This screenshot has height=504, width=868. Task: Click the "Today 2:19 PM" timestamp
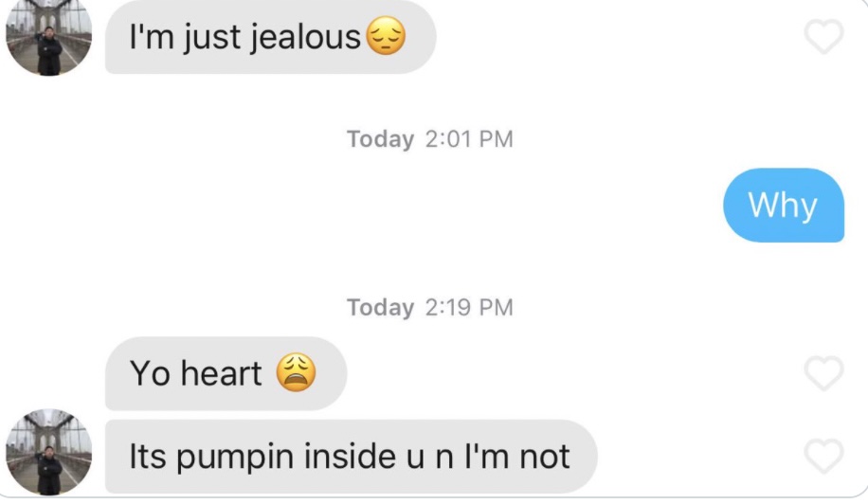pyautogui.click(x=430, y=308)
